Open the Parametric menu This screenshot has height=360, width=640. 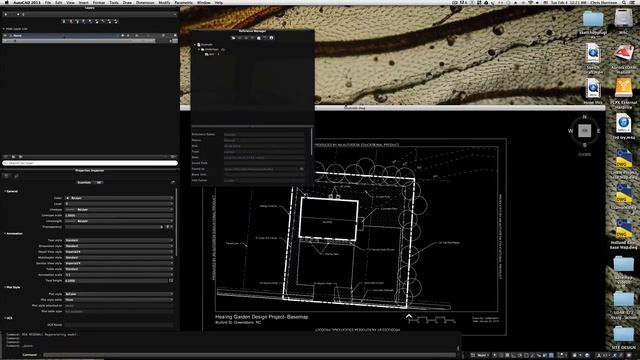click(x=184, y=2)
